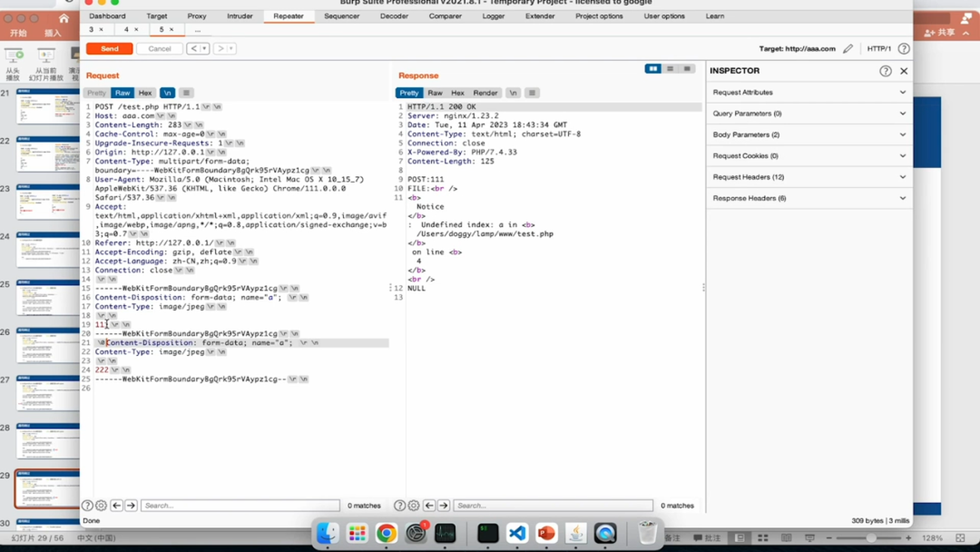Expand Request Headers (12) section

[x=809, y=177]
